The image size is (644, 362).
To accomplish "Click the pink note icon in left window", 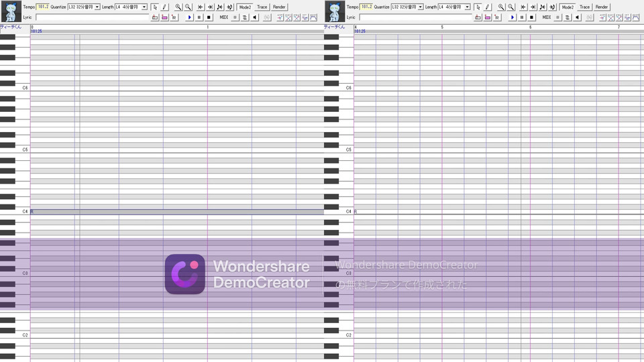I will [x=164, y=17].
